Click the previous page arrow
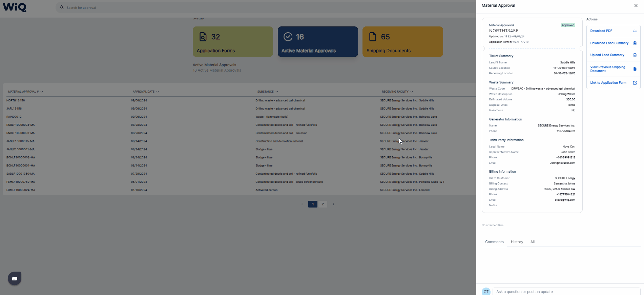The image size is (644, 295). point(302,204)
